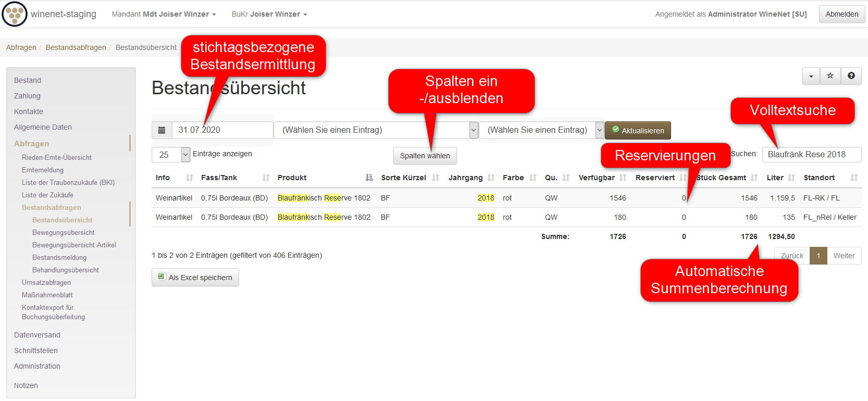Select Umsatzabfragen from the sidebar menu
This screenshot has height=401, width=868.
coord(46,282)
